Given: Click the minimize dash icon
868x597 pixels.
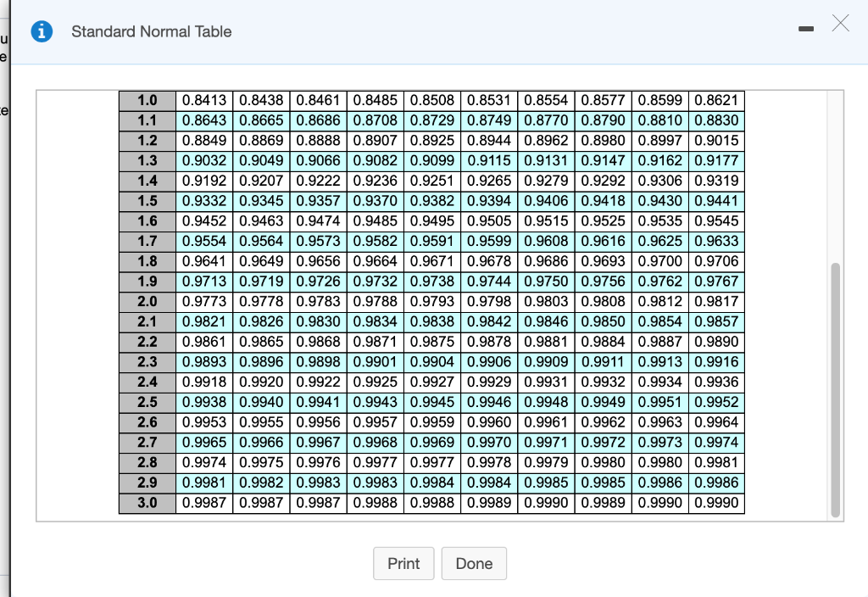Looking at the screenshot, I should coord(805,28).
